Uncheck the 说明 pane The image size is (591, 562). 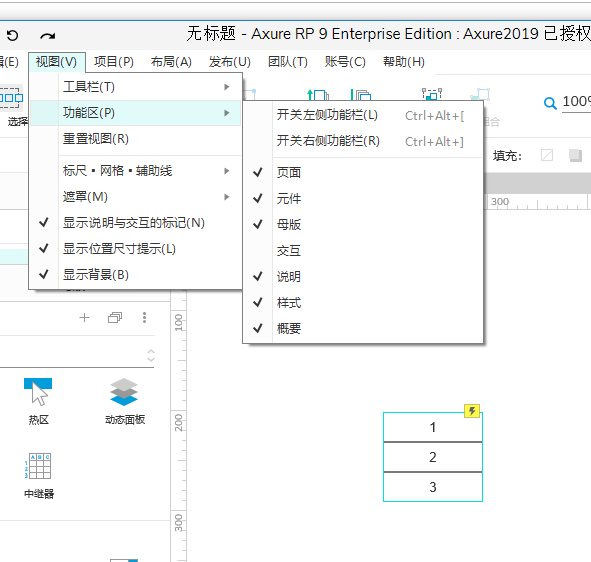(x=363, y=276)
